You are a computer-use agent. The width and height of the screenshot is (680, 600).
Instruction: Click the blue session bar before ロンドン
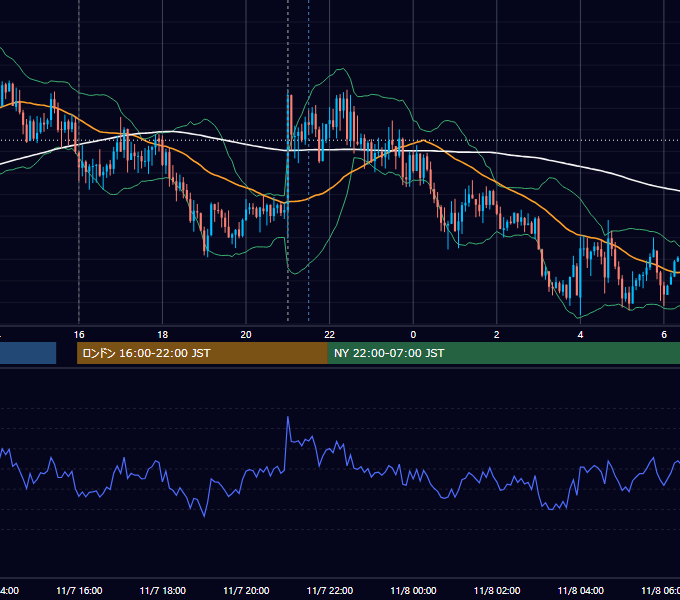[x=28, y=353]
